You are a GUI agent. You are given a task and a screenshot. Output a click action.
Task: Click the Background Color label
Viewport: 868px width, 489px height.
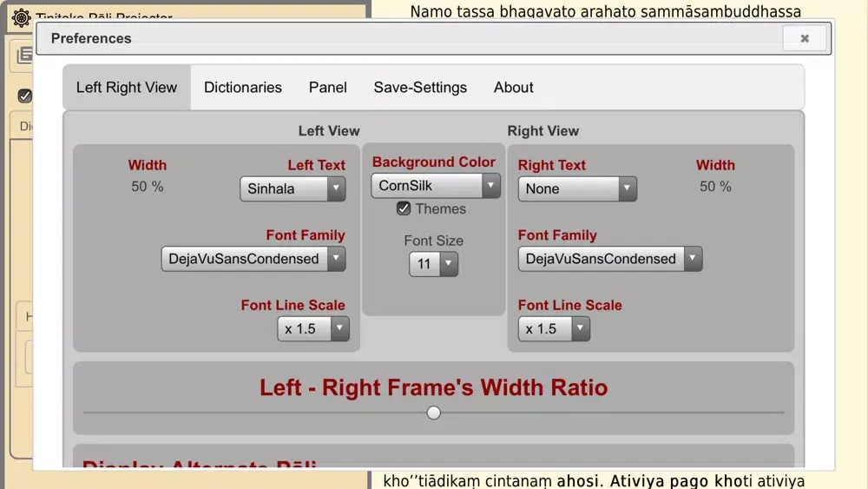tap(433, 162)
